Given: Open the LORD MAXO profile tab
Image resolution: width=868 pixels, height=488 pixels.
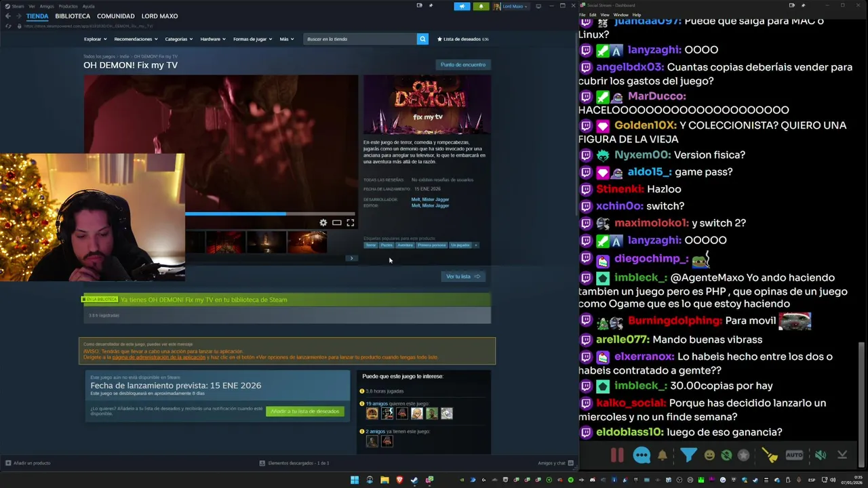Looking at the screenshot, I should click(x=159, y=16).
